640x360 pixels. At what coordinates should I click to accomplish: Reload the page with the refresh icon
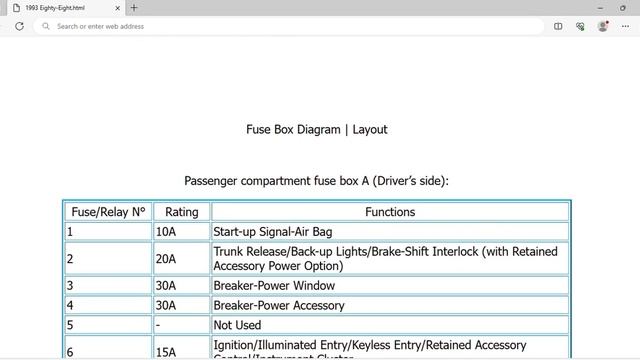[19, 26]
